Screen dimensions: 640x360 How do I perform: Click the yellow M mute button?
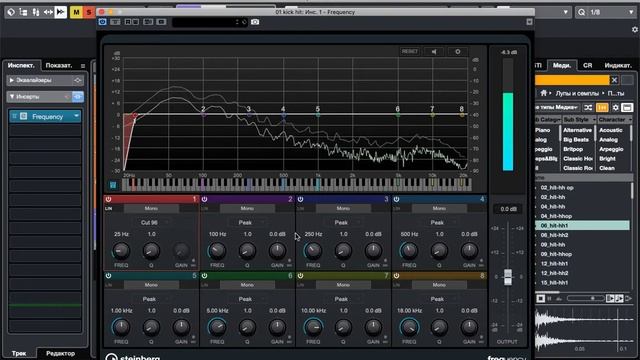point(76,12)
